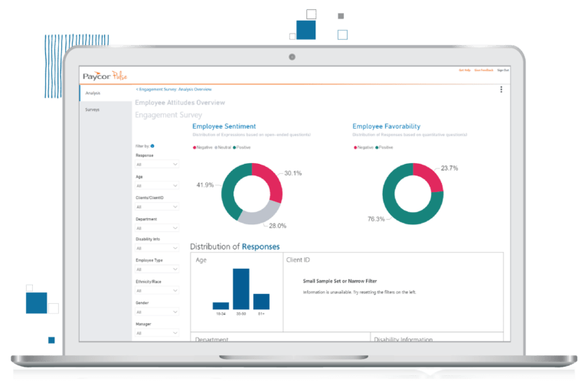Click the Paycor Pulse logo

(107, 75)
